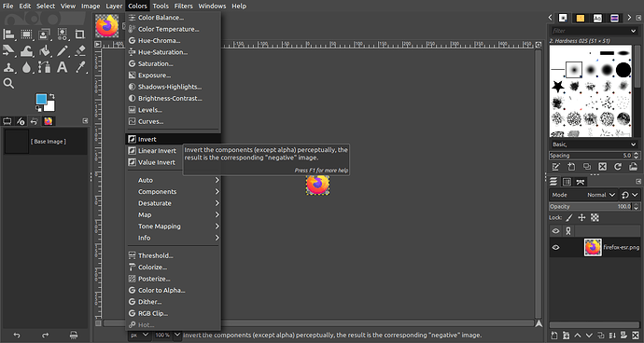Open the Basic brush tag dropdown
This screenshot has height=343, width=644.
[595, 144]
